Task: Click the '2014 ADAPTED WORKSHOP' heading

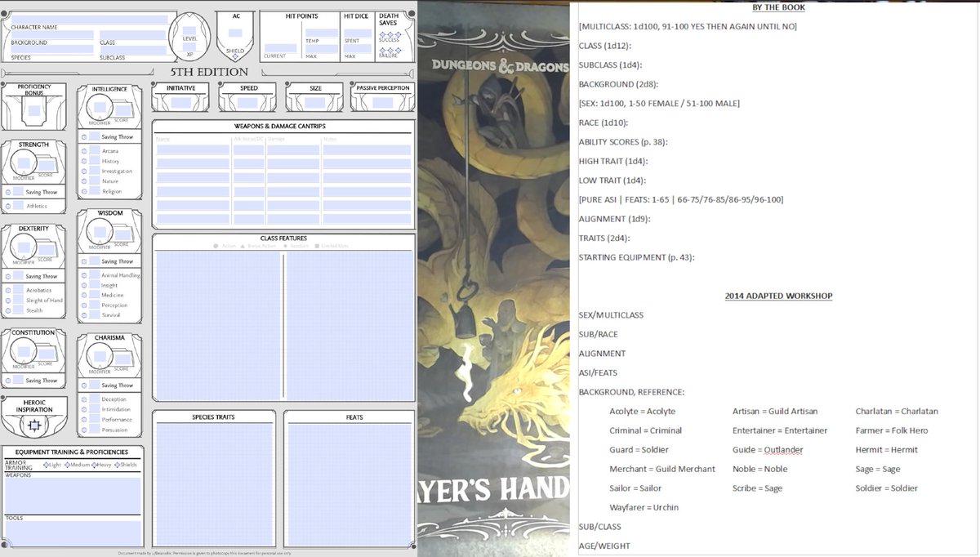Action: (778, 296)
